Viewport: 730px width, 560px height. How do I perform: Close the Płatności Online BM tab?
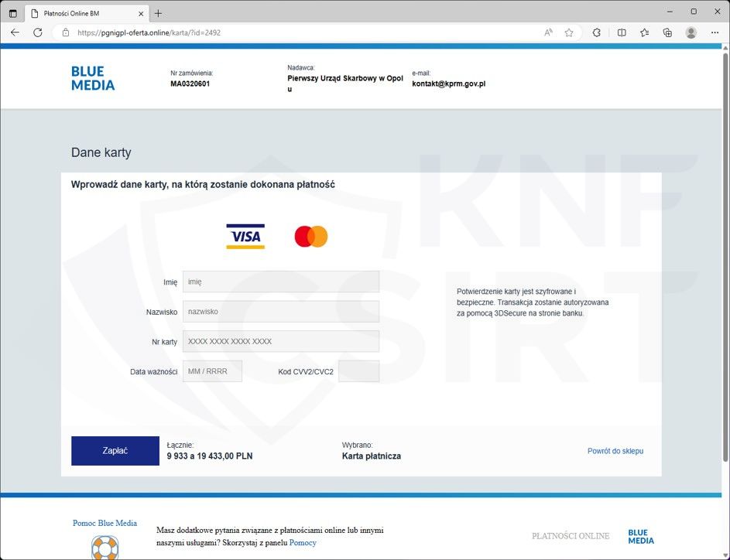point(141,13)
